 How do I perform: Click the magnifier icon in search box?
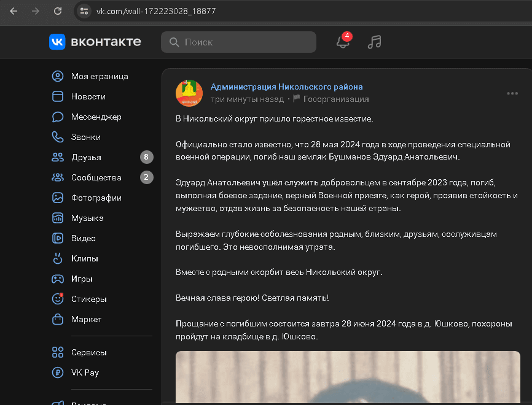(174, 42)
